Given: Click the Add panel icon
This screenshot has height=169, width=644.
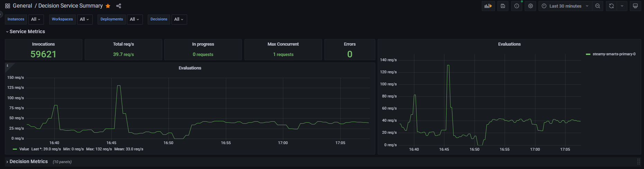Looking at the screenshot, I should [x=488, y=6].
